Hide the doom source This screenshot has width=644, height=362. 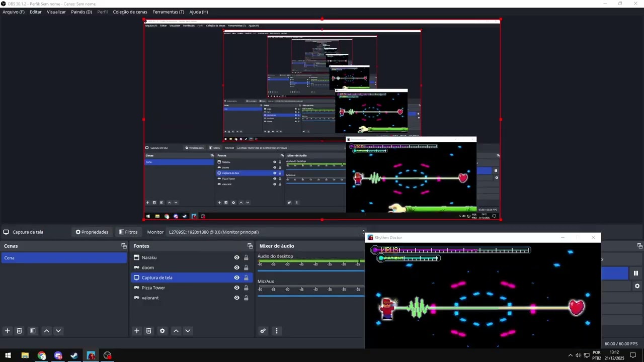pyautogui.click(x=236, y=267)
